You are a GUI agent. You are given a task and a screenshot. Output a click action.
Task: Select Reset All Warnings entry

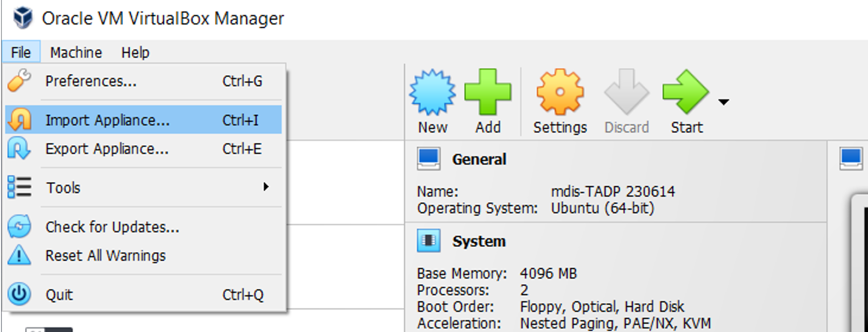(144, 255)
